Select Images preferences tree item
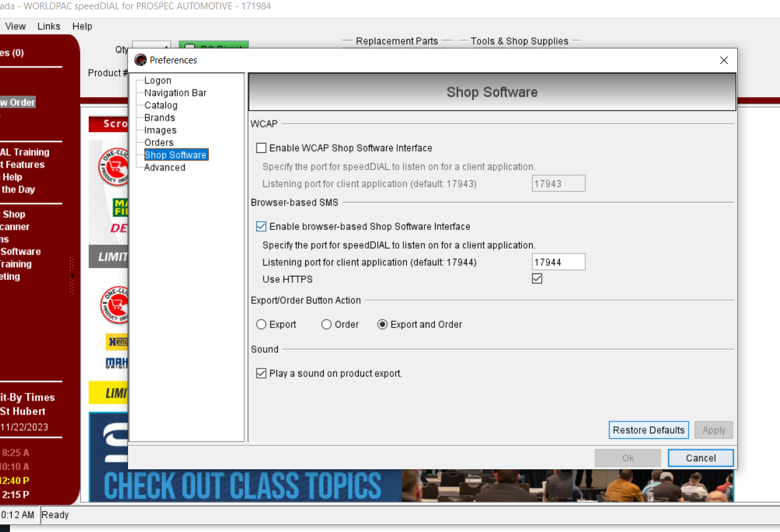The image size is (780, 532). click(160, 131)
